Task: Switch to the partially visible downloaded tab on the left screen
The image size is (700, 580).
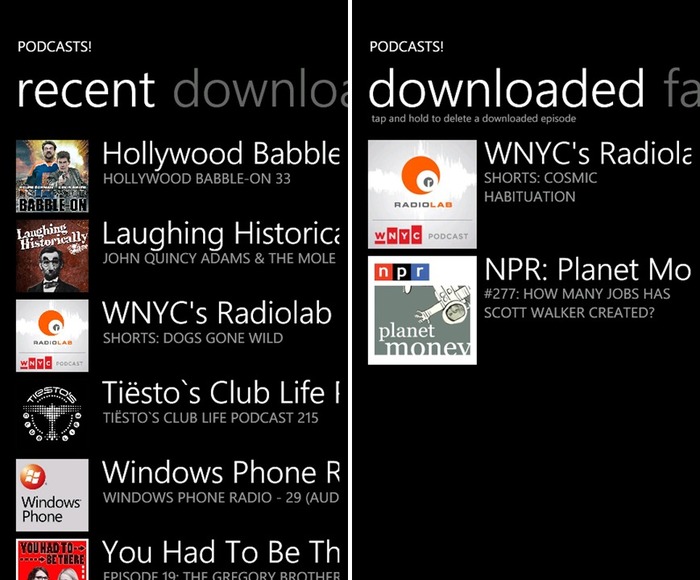Action: (260, 88)
